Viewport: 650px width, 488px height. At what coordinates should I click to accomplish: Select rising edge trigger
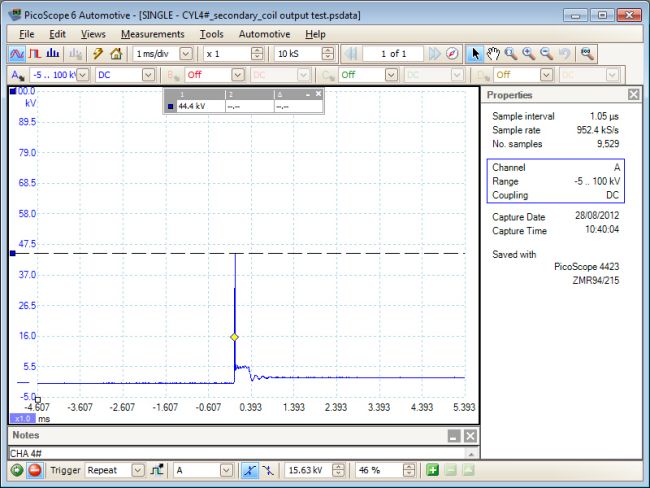click(x=250, y=470)
